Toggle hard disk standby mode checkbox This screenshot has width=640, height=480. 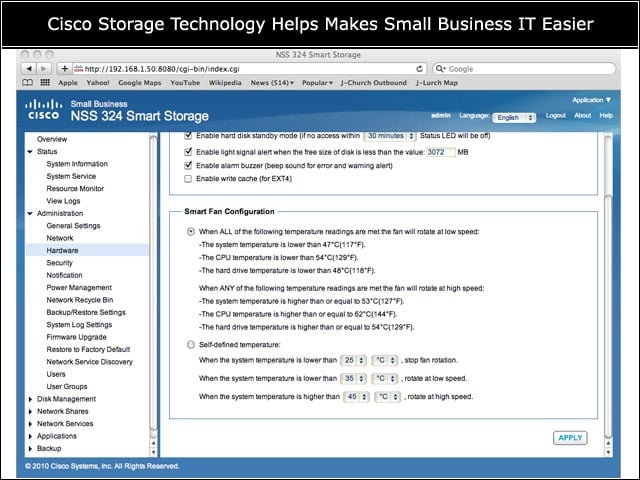[188, 136]
